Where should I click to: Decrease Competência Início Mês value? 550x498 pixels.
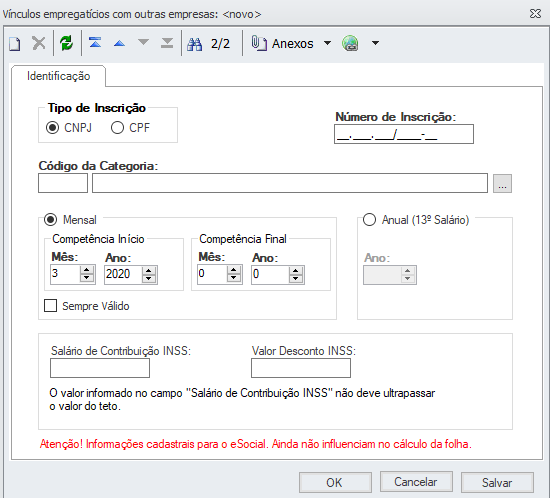[87, 278]
